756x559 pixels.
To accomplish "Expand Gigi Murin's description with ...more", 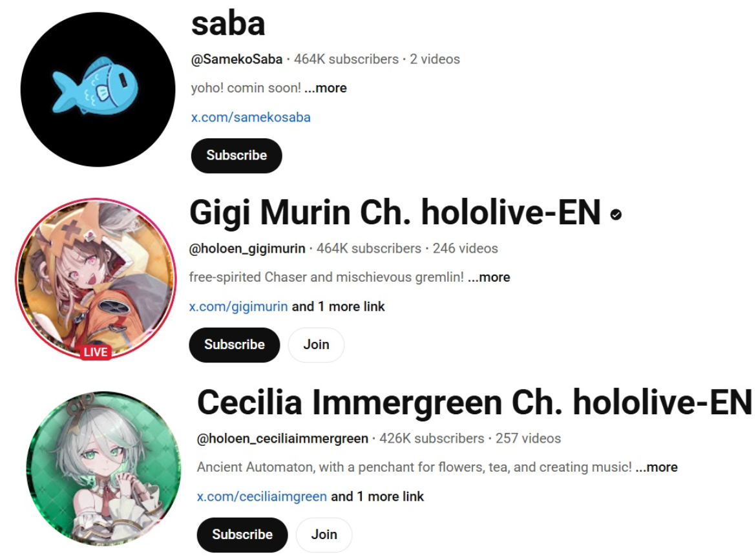I will 489,277.
